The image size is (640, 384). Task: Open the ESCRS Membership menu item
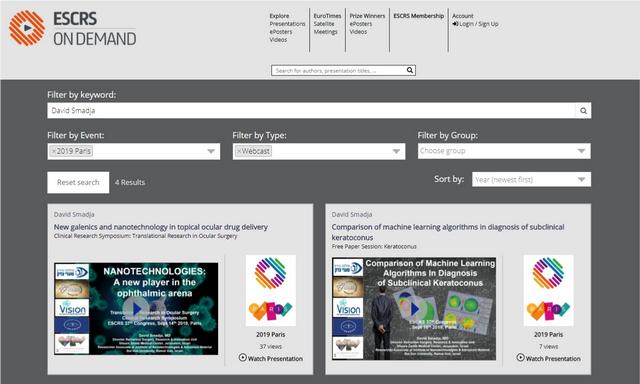pos(418,16)
